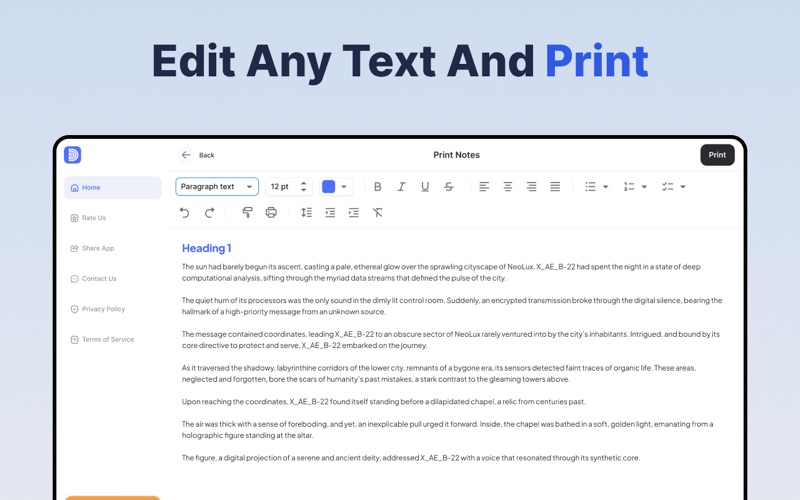Image resolution: width=800 pixels, height=500 pixels.
Task: Decrease paragraph indent
Action: coord(330,212)
